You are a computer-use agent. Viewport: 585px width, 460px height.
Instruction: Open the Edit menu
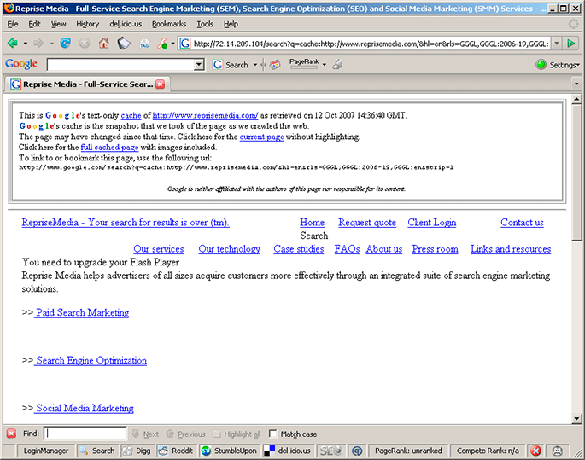pos(34,24)
